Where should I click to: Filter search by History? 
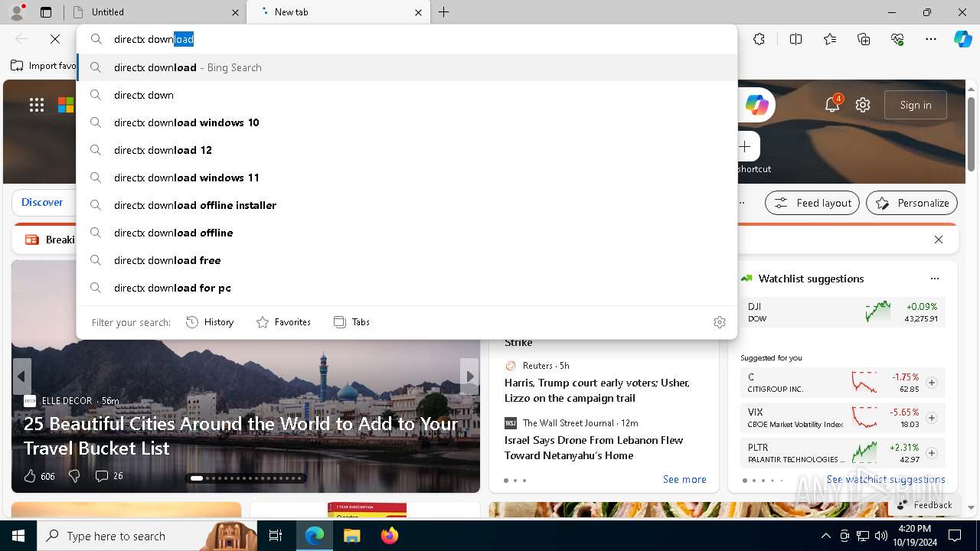point(210,322)
